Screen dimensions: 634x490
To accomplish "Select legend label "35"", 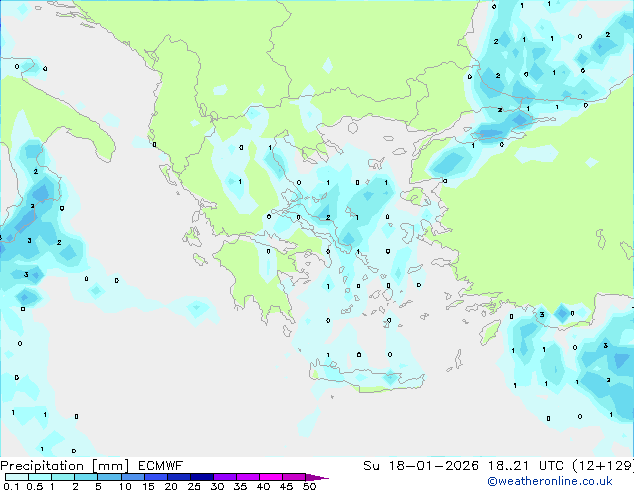I will pyautogui.click(x=241, y=486).
